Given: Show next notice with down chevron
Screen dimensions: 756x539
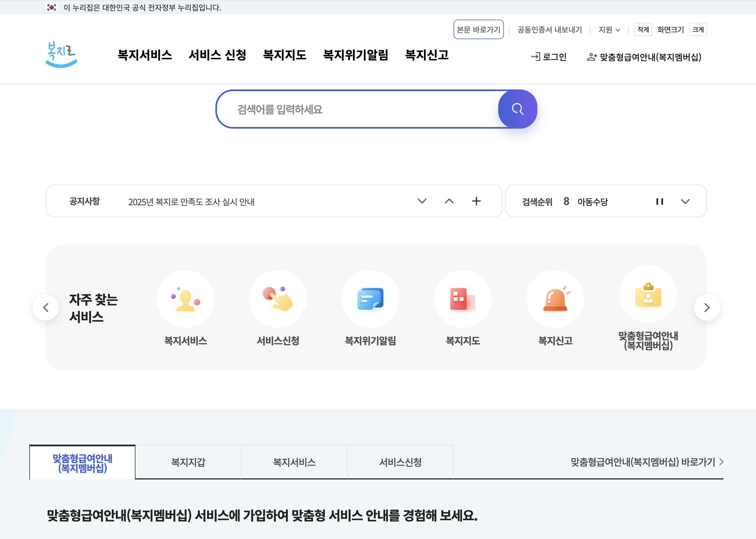Looking at the screenshot, I should [x=422, y=201].
